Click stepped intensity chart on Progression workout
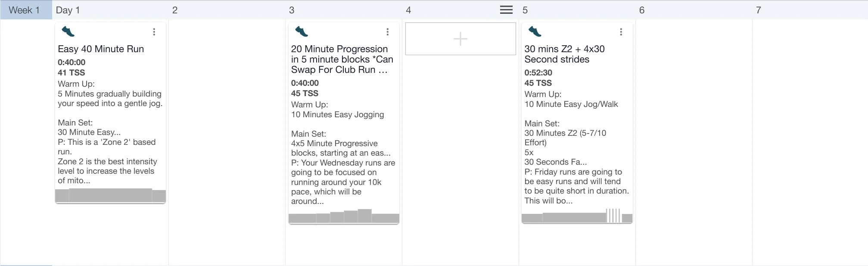The image size is (868, 266). pos(344,216)
